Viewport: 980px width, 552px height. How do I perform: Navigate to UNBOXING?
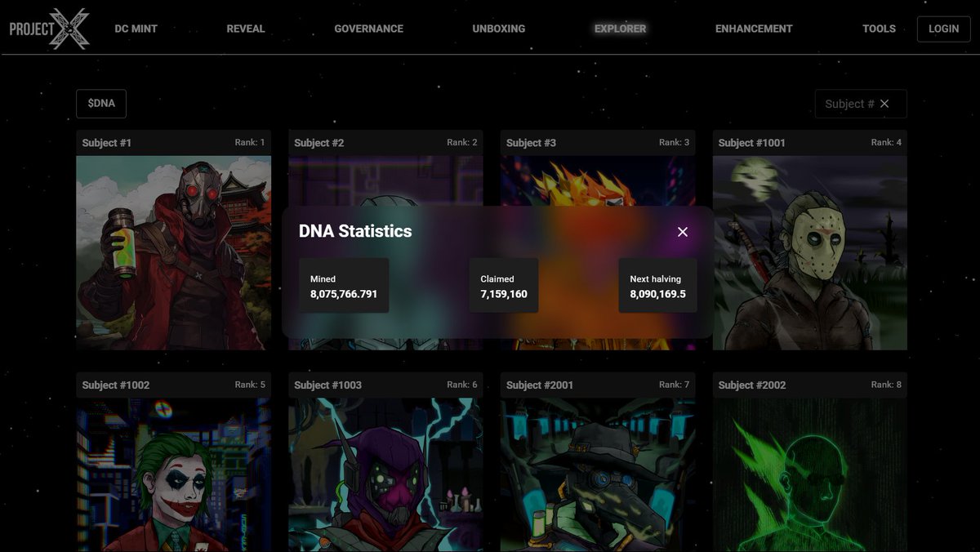[498, 29]
